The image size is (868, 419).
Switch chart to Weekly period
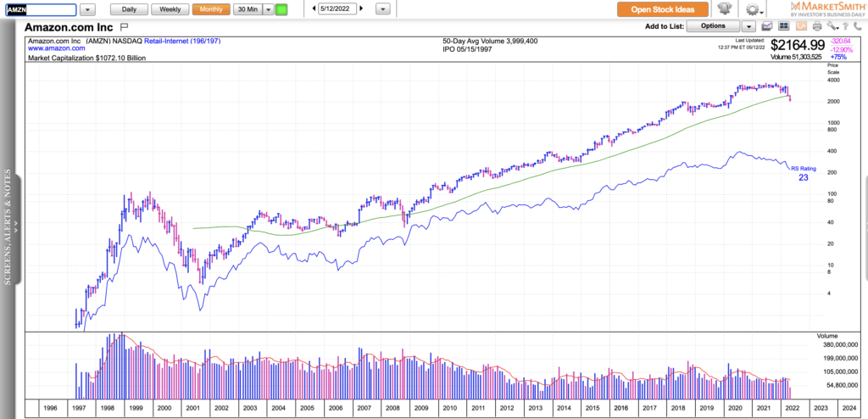point(170,9)
